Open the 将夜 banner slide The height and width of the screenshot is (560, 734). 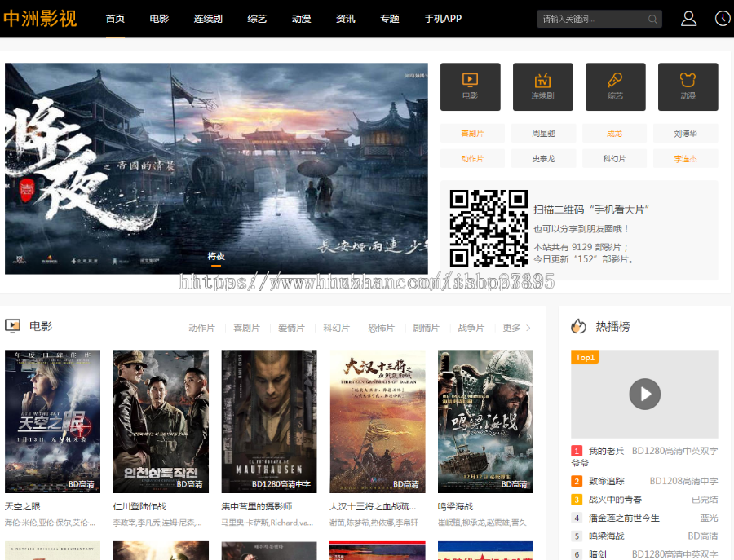tap(216, 169)
